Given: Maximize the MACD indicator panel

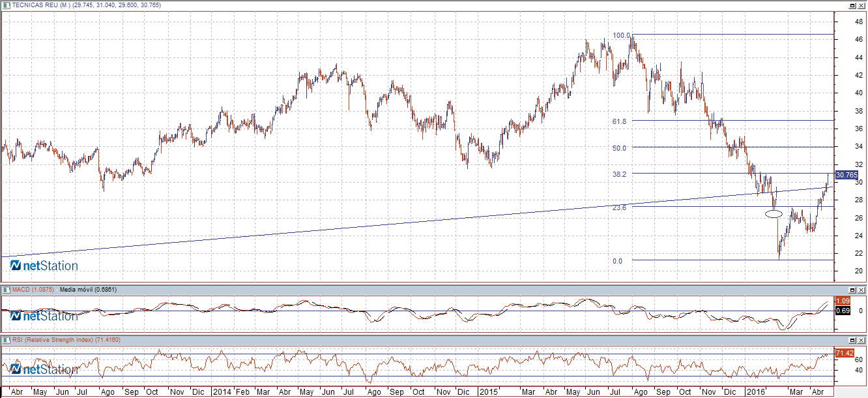Looking at the screenshot, I should (852, 289).
